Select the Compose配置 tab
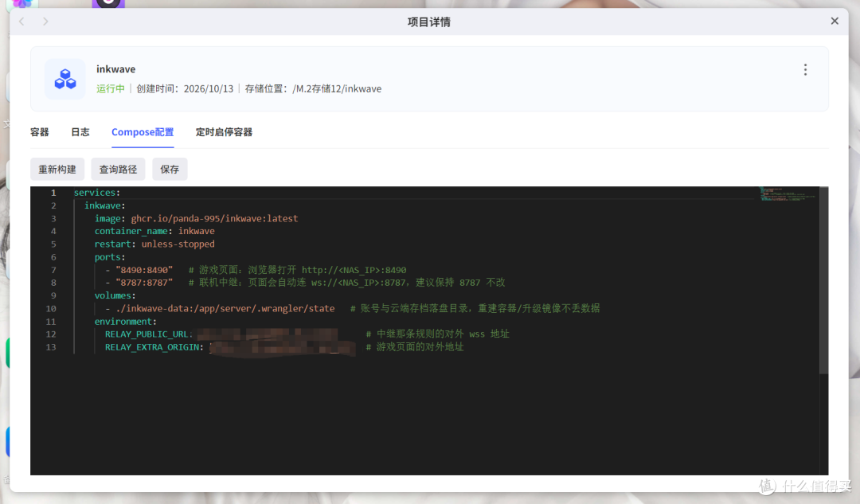Screen dimensions: 860x504 coord(143,132)
